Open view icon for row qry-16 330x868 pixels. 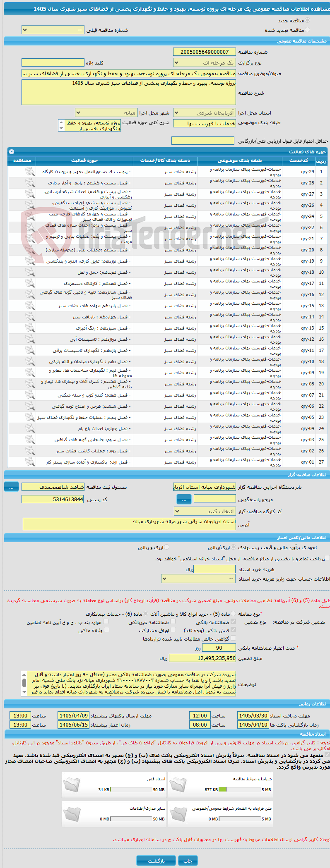(x=30, y=294)
